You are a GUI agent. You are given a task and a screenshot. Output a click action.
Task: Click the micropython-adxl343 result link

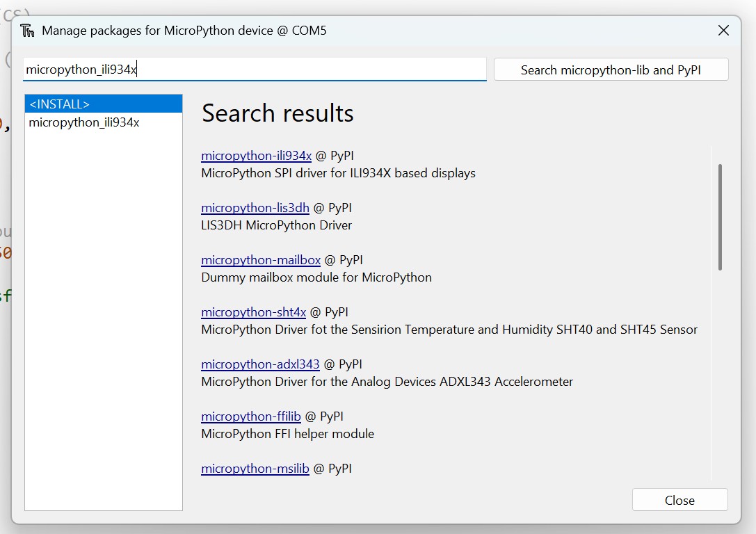coord(260,364)
